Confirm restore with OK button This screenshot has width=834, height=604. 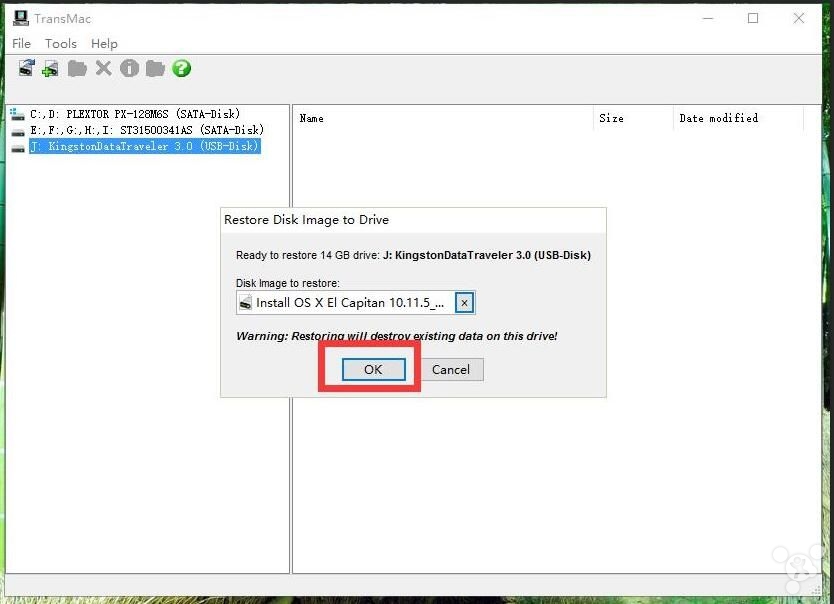pyautogui.click(x=373, y=369)
